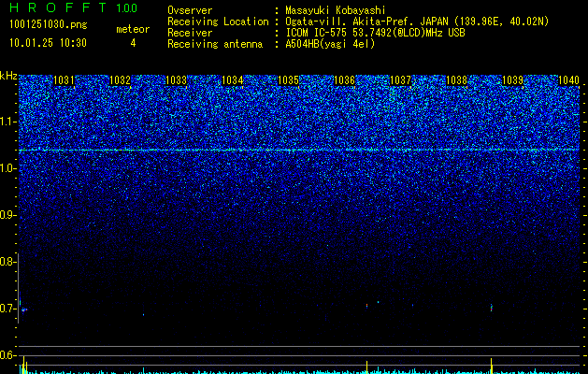This screenshot has width=588, height=374.
Task: Click the Receiving Location label
Action: 218,22
